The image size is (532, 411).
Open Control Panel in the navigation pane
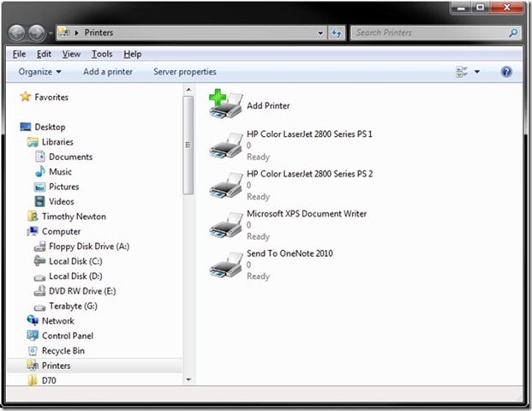[x=67, y=336]
